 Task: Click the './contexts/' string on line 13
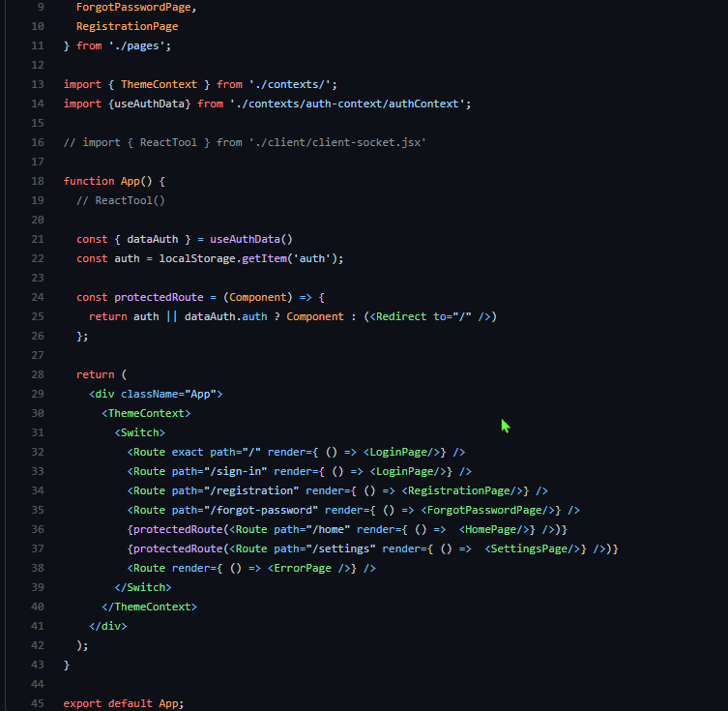290,84
